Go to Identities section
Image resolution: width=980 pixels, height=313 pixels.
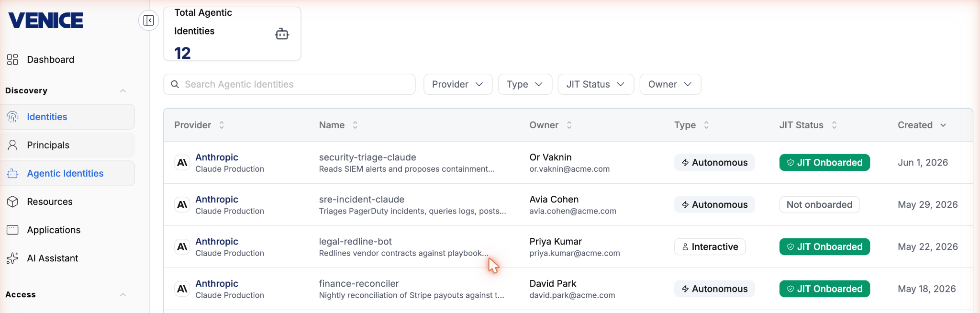[67, 117]
